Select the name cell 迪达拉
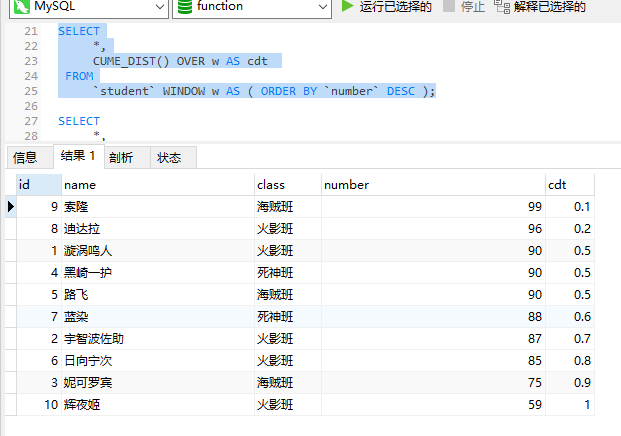This screenshot has width=621, height=436. pos(158,228)
